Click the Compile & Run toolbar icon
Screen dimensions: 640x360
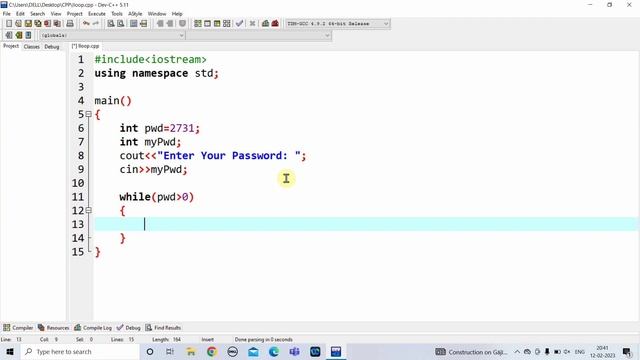[217, 24]
